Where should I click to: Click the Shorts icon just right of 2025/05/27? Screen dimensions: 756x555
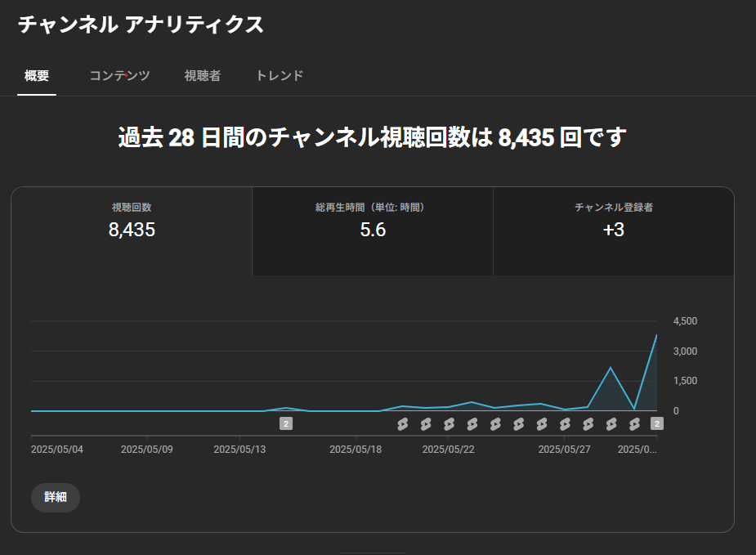(x=588, y=423)
